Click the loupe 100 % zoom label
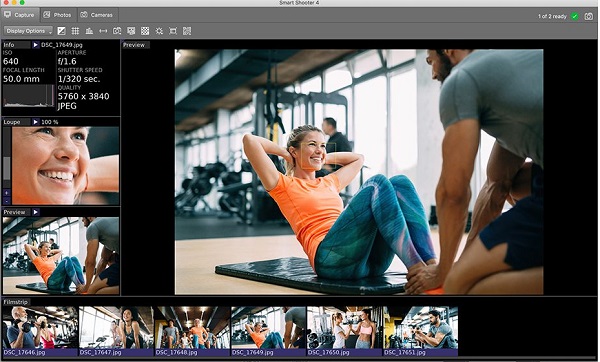Image resolution: width=600 pixels, height=362 pixels. [49, 122]
